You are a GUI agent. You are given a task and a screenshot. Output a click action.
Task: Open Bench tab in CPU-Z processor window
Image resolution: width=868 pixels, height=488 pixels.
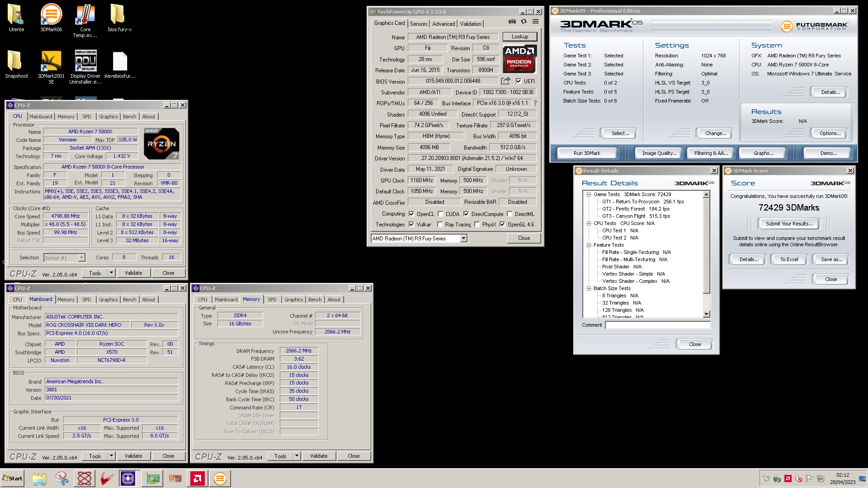coord(129,117)
